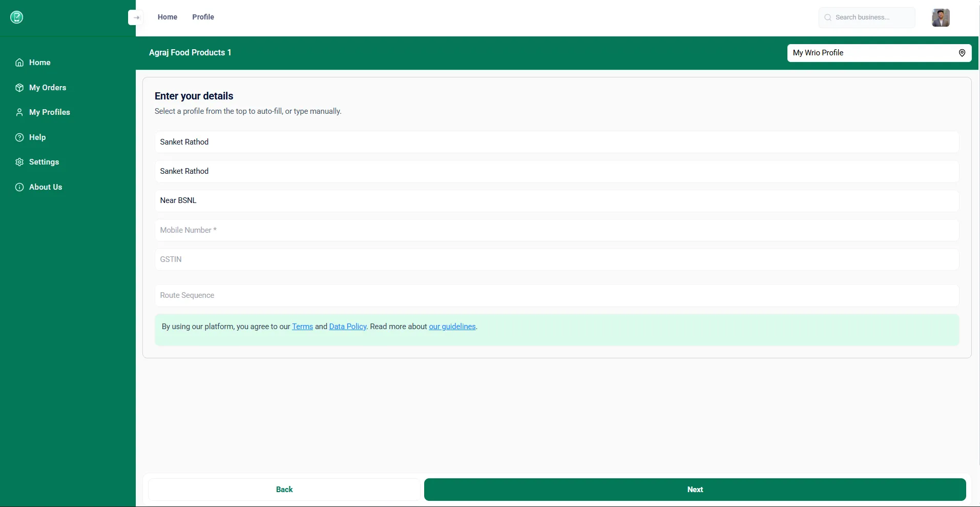This screenshot has width=980, height=507.
Task: Go to Home in the top navigation
Action: [168, 17]
